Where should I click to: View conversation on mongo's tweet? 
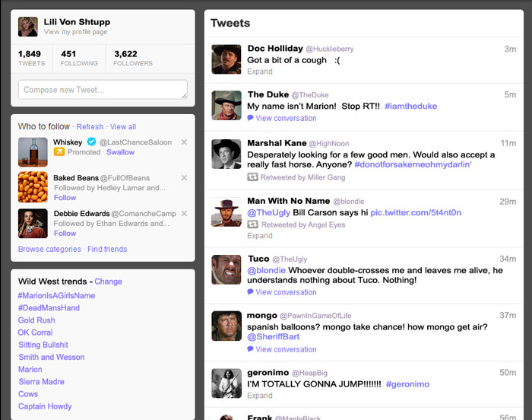[x=286, y=349]
